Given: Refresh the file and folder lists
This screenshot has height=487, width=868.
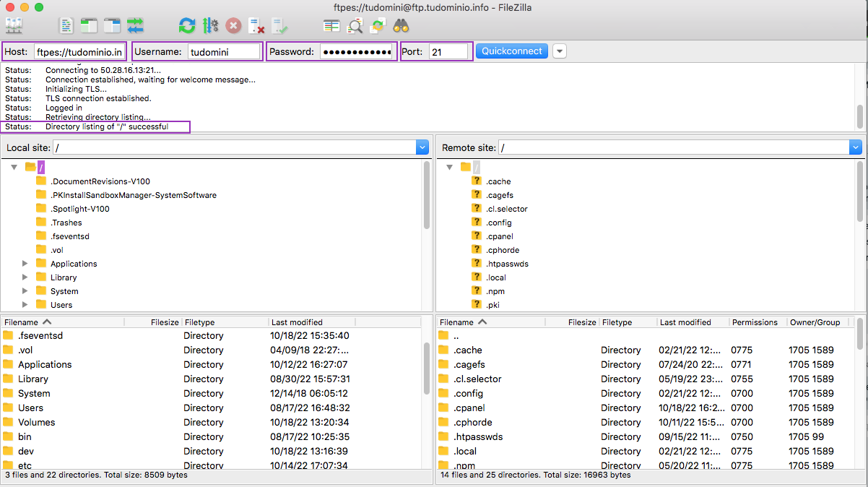Looking at the screenshot, I should [187, 26].
